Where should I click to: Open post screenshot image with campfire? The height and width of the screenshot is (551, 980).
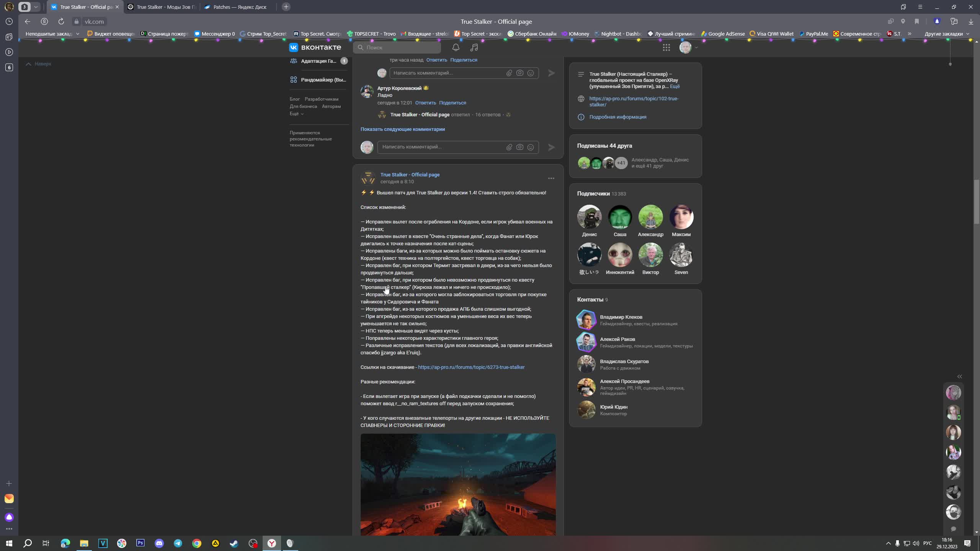(x=458, y=484)
